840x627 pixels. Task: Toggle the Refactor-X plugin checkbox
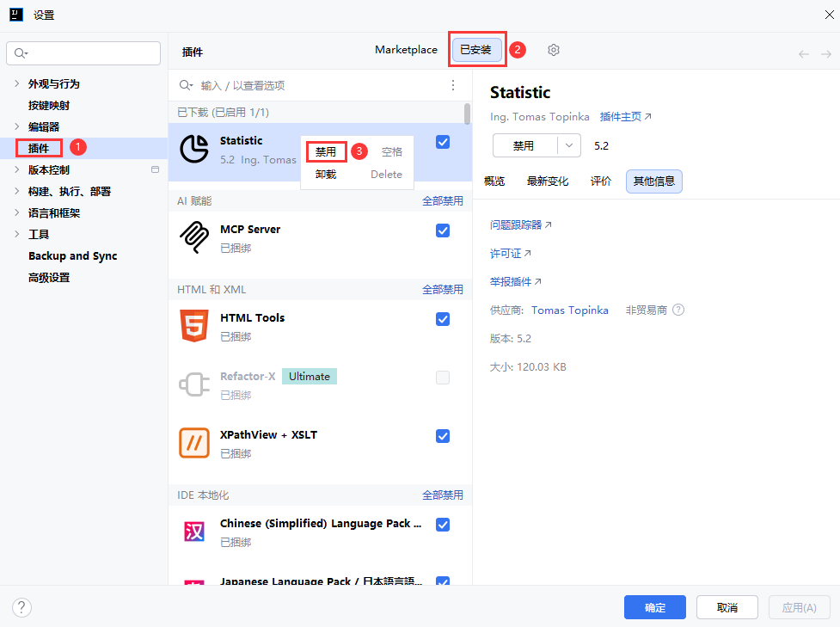pos(443,378)
